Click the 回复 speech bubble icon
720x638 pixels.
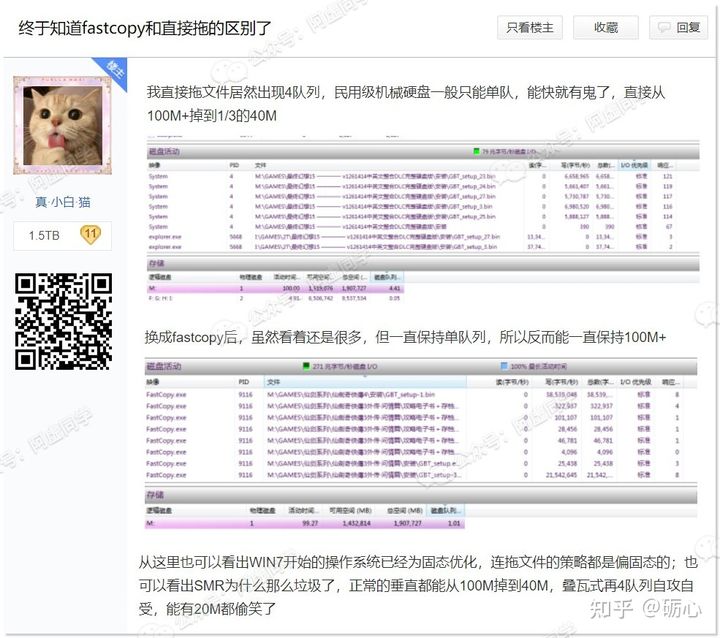(666, 28)
